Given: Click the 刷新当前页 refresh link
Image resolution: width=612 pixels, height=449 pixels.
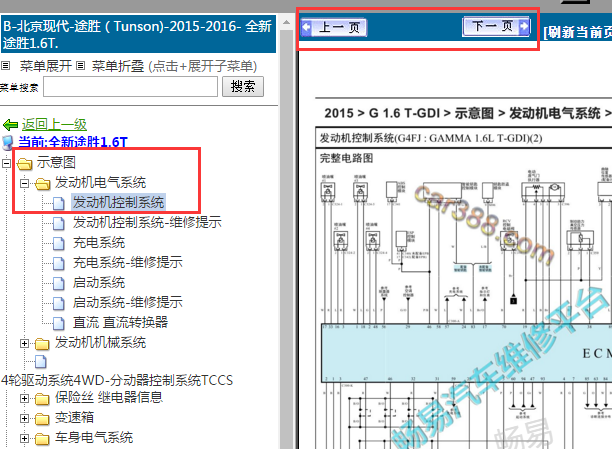Looking at the screenshot, I should pos(578,32).
